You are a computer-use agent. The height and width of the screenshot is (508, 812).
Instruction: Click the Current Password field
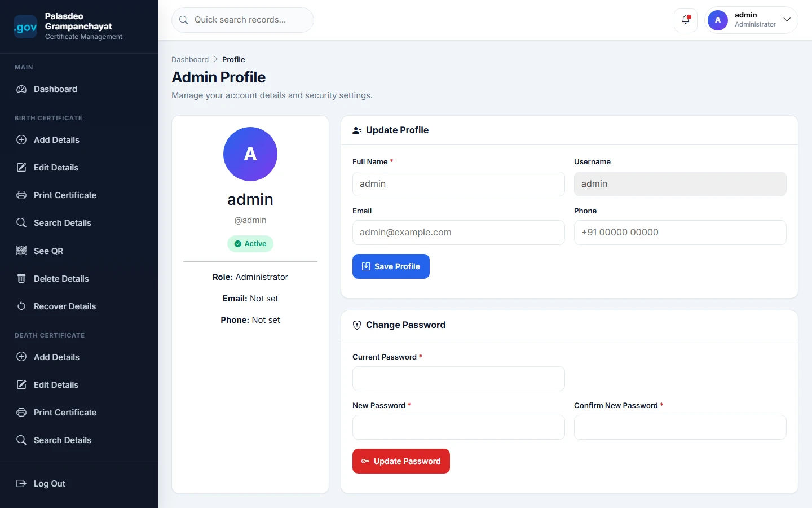[458, 379]
